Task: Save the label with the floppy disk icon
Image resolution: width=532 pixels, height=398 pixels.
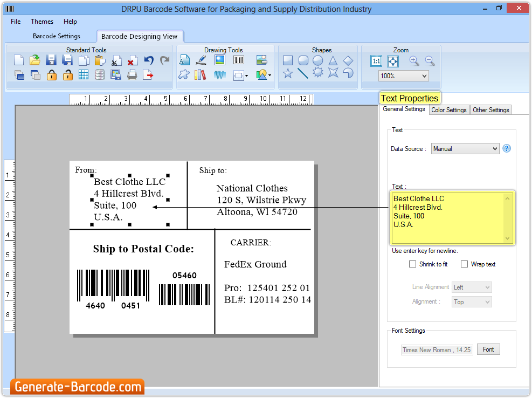Action: pyautogui.click(x=51, y=60)
